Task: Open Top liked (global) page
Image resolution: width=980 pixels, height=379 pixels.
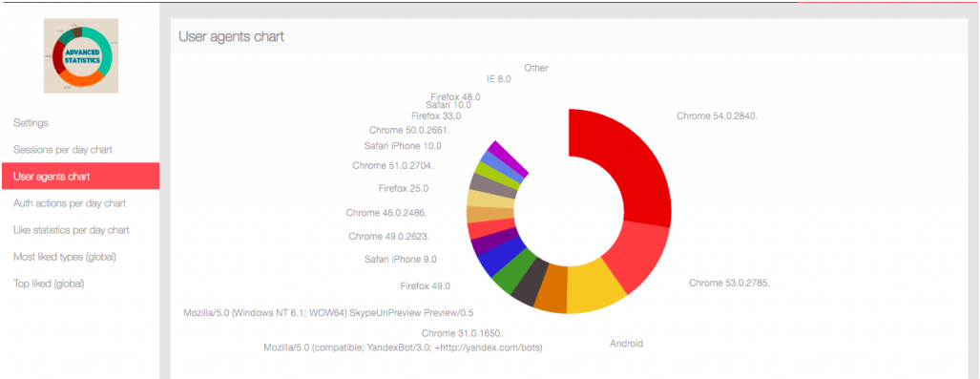Action: coord(49,284)
